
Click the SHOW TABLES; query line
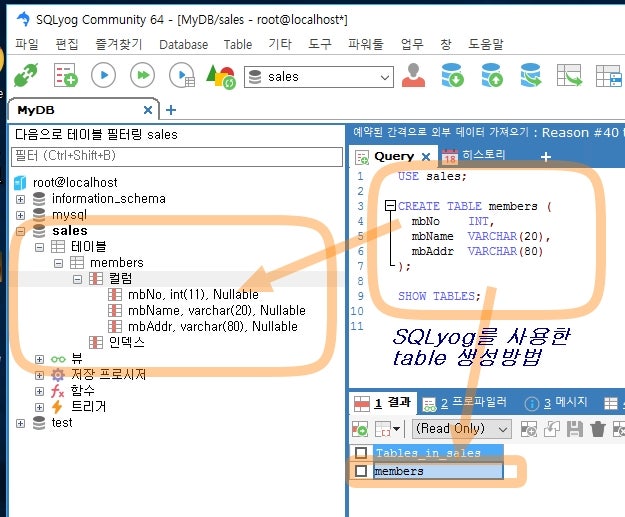pos(439,296)
